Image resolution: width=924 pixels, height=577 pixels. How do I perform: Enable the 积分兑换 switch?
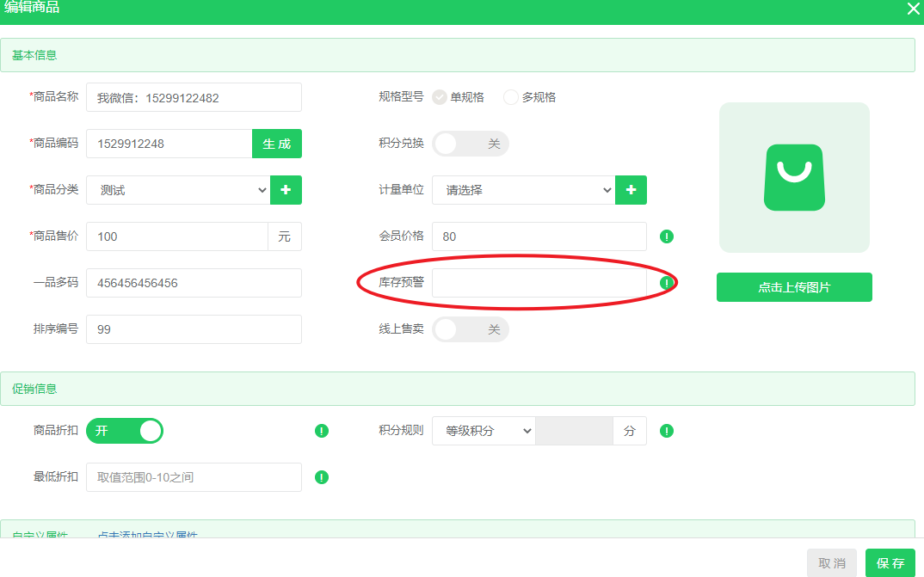tap(470, 144)
